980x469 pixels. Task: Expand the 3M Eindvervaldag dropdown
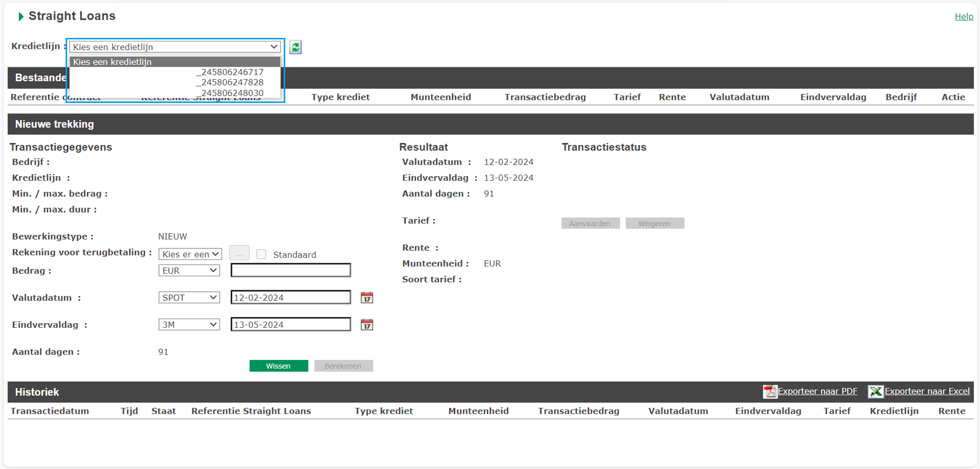[x=189, y=325]
